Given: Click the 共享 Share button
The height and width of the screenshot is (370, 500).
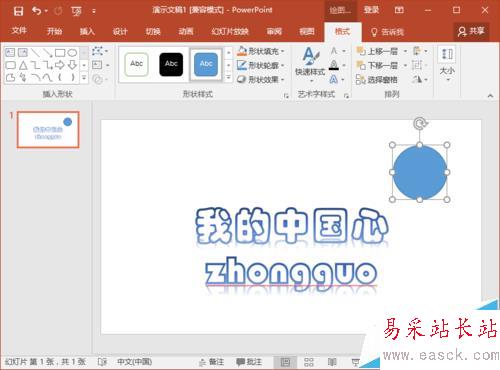Looking at the screenshot, I should [x=471, y=31].
